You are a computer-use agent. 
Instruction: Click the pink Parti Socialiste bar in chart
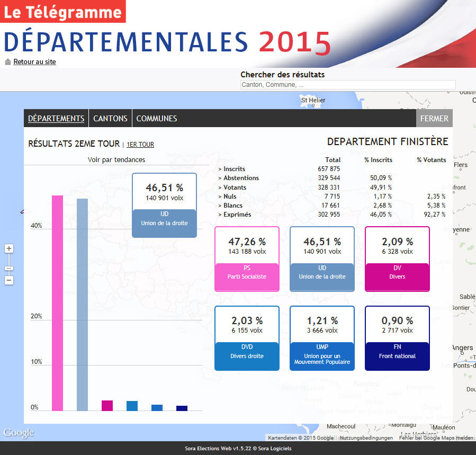click(57, 302)
